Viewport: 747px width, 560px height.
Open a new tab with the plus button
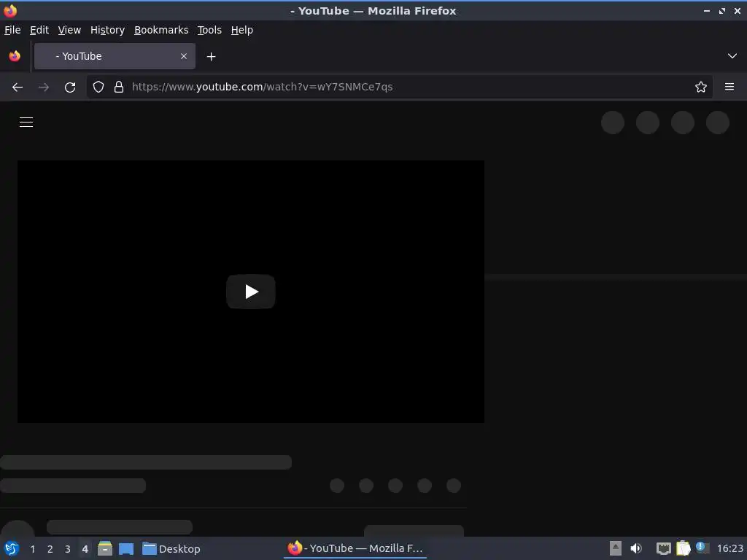click(x=211, y=57)
